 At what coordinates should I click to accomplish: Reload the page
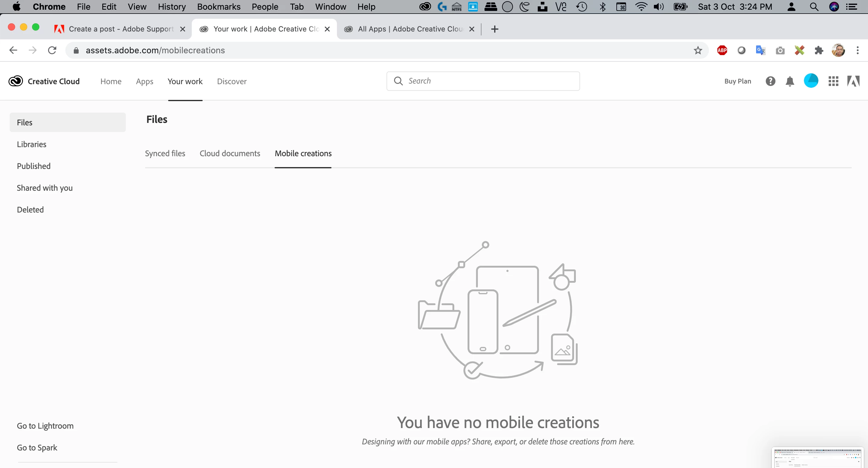[x=52, y=51]
